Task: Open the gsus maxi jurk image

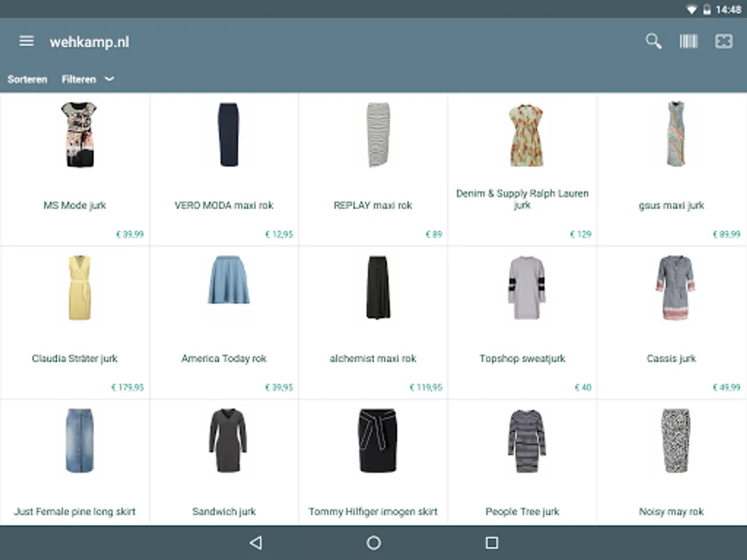Action: coord(675,134)
